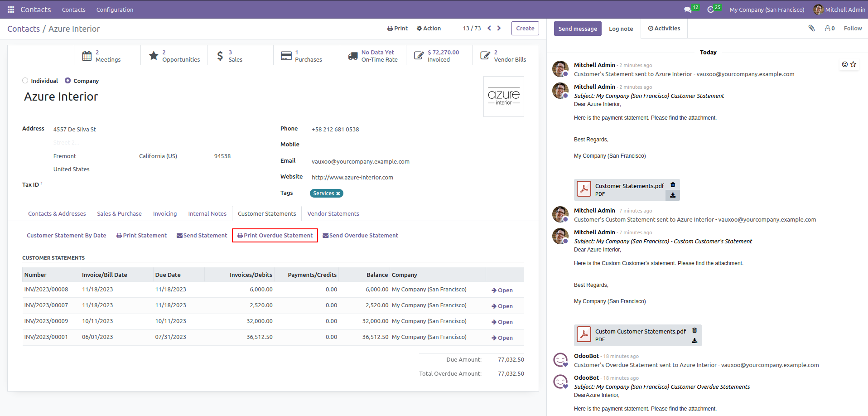868x416 pixels.
Task: Click the paperclip attachments icon
Action: click(811, 28)
